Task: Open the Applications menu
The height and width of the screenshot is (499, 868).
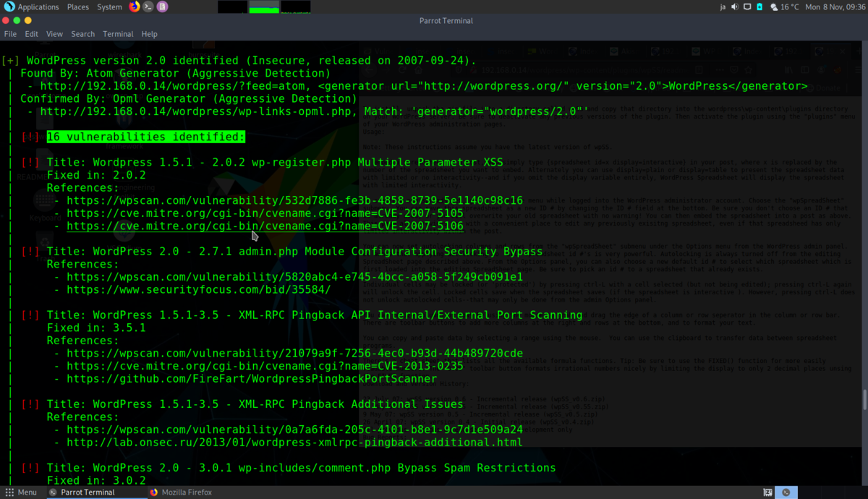Action: pos(38,7)
